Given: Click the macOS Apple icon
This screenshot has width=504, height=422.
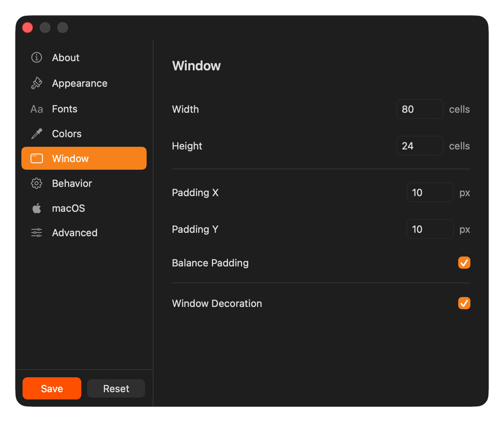Looking at the screenshot, I should tap(36, 208).
